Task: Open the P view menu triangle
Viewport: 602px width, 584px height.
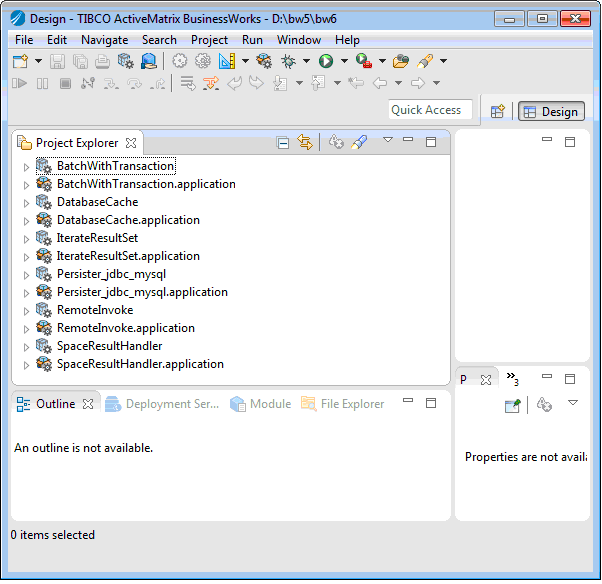Action: (x=573, y=402)
